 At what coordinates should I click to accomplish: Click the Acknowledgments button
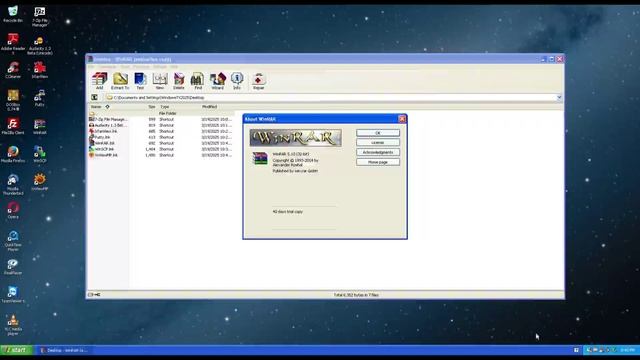[x=378, y=152]
